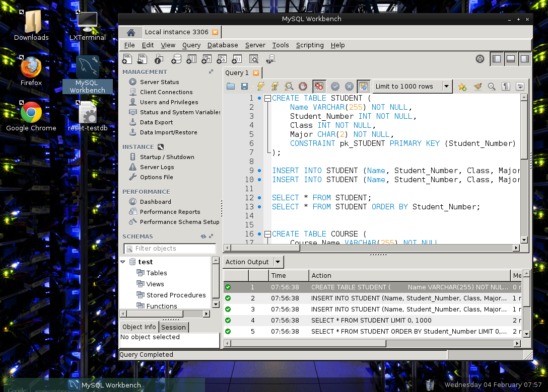The height and width of the screenshot is (392, 548).
Task: Create a new view icon
Action: pyautogui.click(x=207, y=59)
